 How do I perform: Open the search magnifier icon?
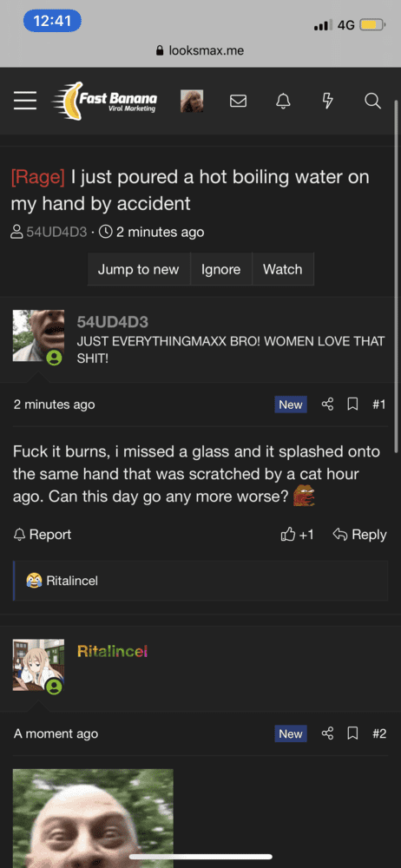pyautogui.click(x=372, y=101)
